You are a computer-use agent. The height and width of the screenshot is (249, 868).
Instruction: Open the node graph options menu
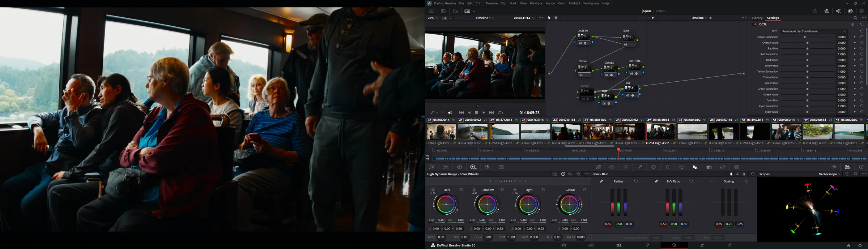[744, 18]
